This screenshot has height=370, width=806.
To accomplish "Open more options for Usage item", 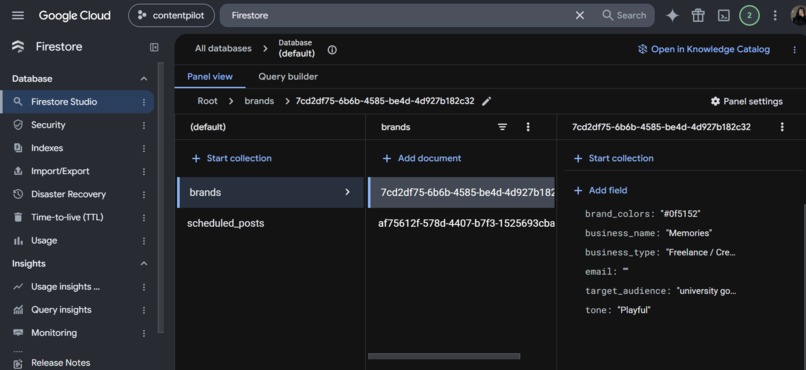I will coord(144,241).
